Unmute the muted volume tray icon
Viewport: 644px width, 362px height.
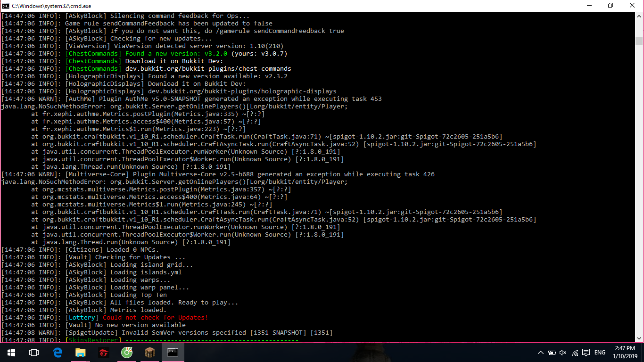click(563, 353)
